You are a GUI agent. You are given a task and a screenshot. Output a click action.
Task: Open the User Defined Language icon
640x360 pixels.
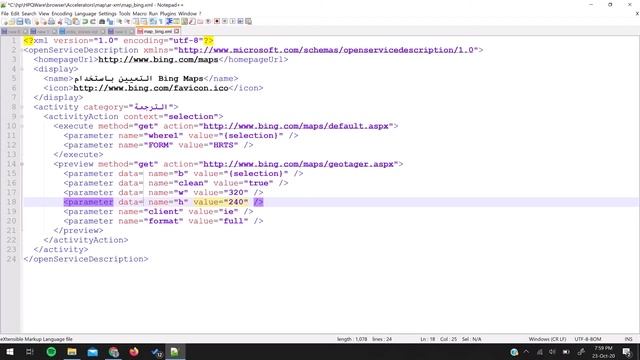(177, 21)
